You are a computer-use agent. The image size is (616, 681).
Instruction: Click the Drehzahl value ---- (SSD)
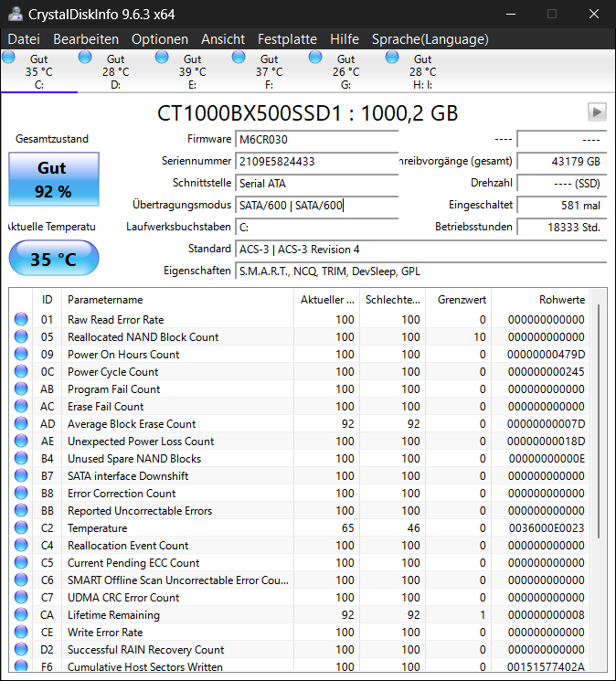562,184
